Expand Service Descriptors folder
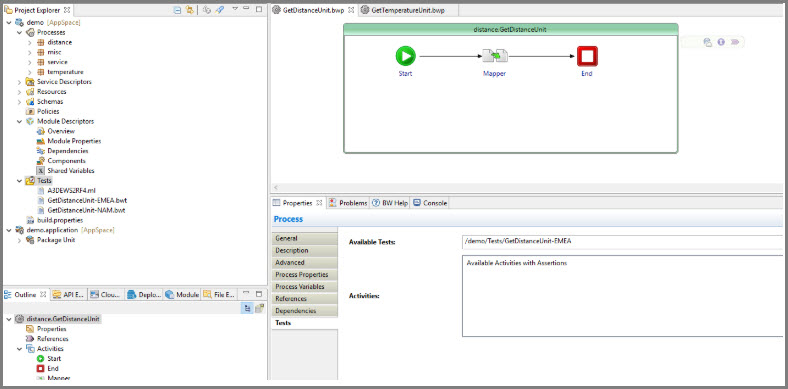The image size is (788, 389). (20, 81)
